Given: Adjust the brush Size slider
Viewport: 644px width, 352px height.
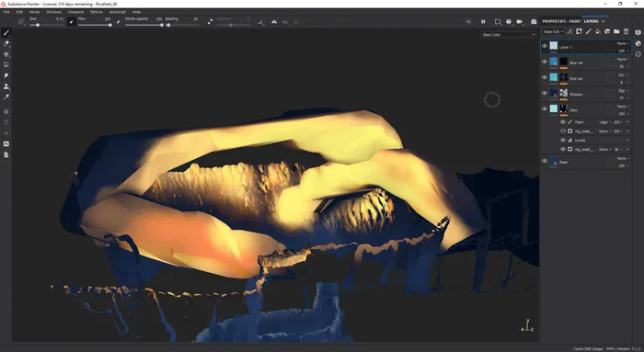Looking at the screenshot, I should coord(47,25).
